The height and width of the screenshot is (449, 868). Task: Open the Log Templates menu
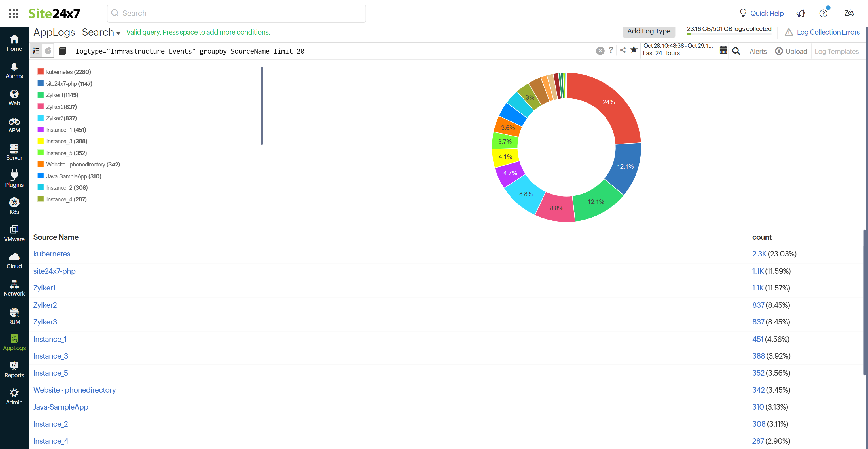click(x=836, y=52)
